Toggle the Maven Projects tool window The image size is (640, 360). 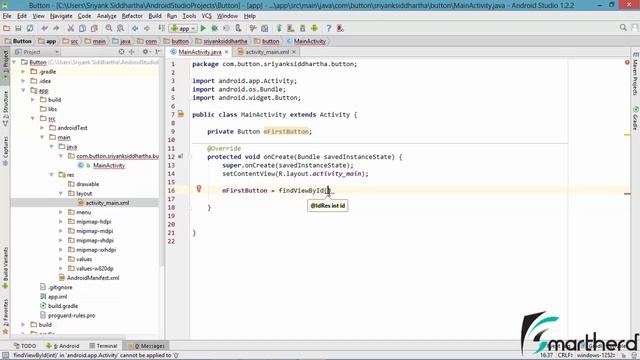(x=636, y=74)
